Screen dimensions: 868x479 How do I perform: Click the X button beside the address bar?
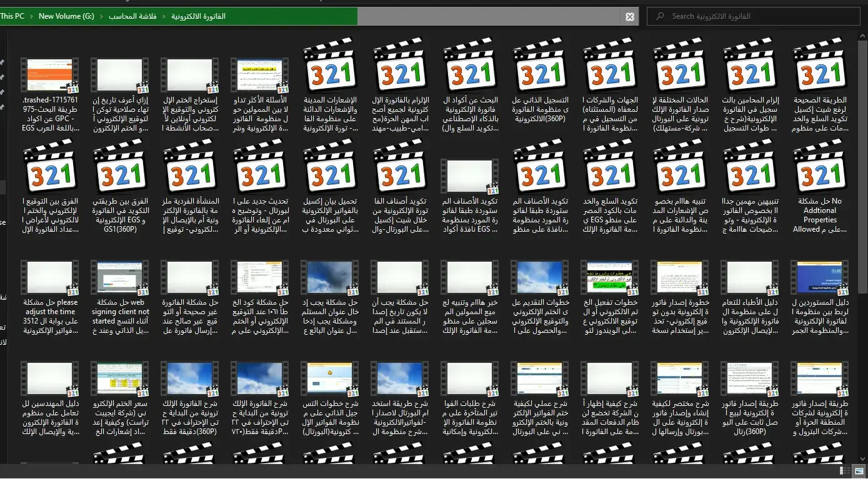pos(630,17)
